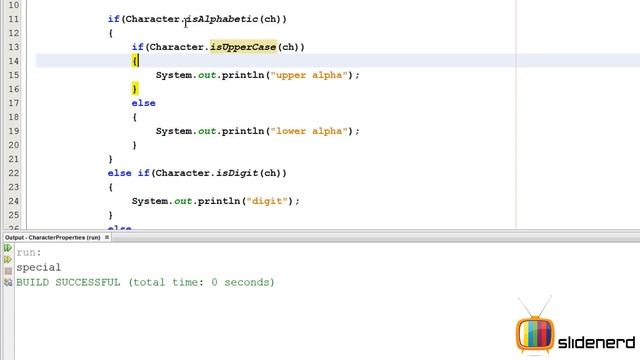Click line number 15 in the gutter

(x=13, y=75)
